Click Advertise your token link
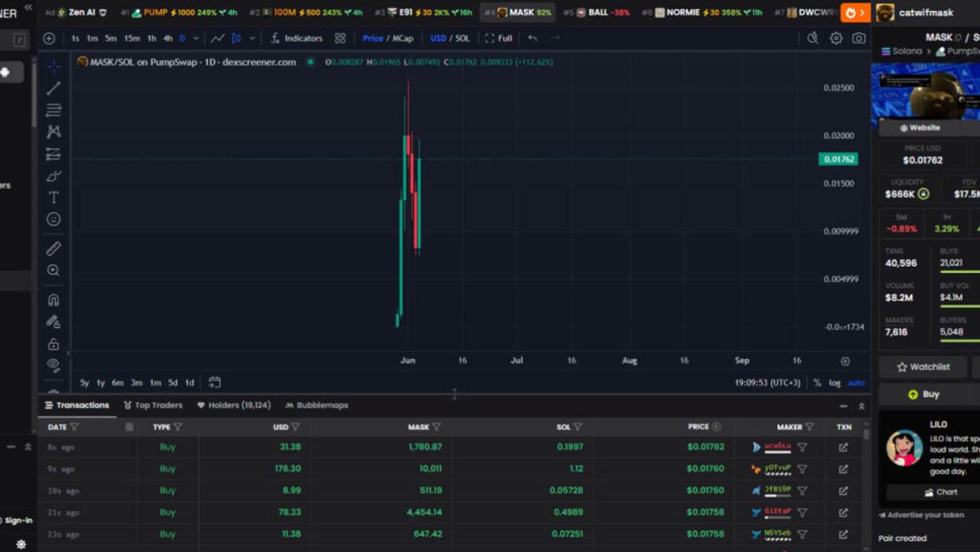 pos(922,515)
